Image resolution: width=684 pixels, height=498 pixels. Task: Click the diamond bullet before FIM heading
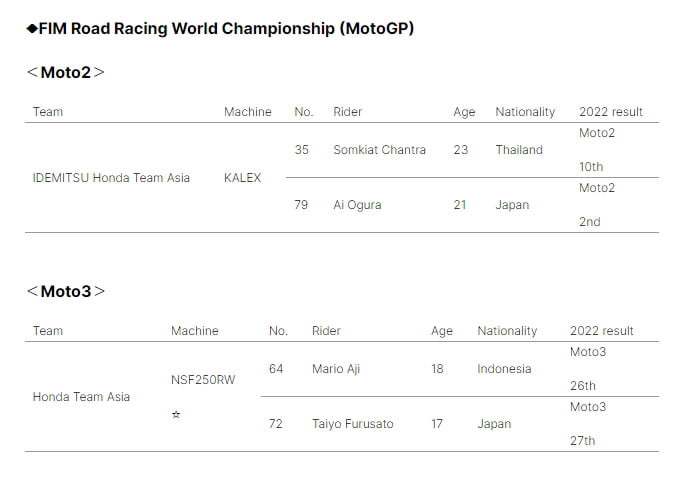click(31, 29)
